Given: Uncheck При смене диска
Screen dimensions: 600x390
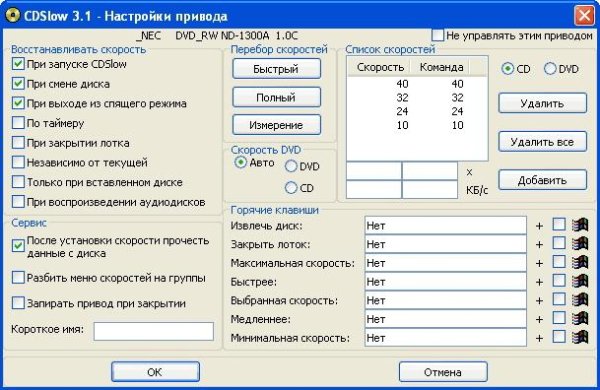Looking at the screenshot, I should [18, 83].
